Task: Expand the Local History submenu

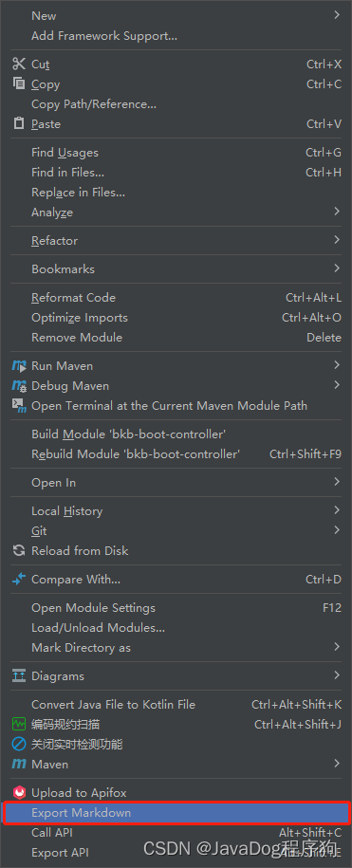Action: click(x=176, y=511)
